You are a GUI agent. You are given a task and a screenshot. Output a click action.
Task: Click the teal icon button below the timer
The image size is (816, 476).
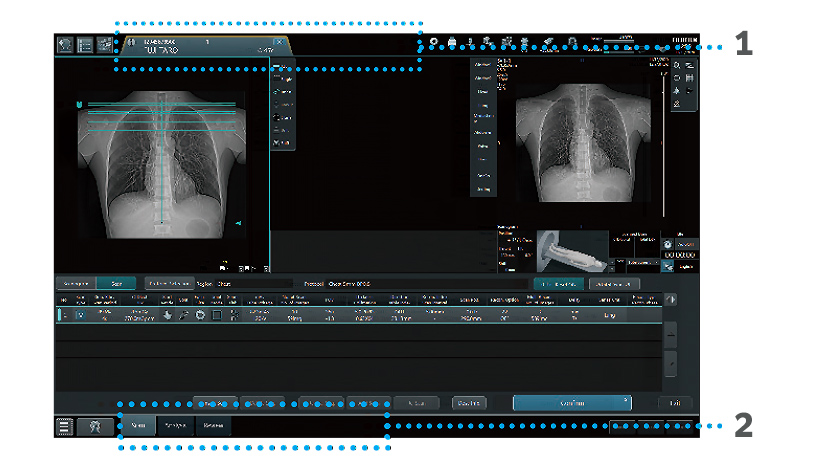[x=668, y=266]
